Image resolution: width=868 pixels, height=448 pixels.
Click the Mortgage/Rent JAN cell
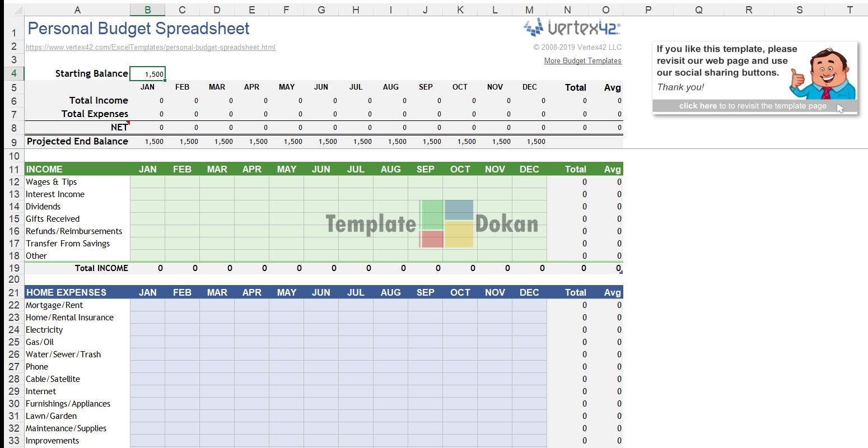point(147,305)
